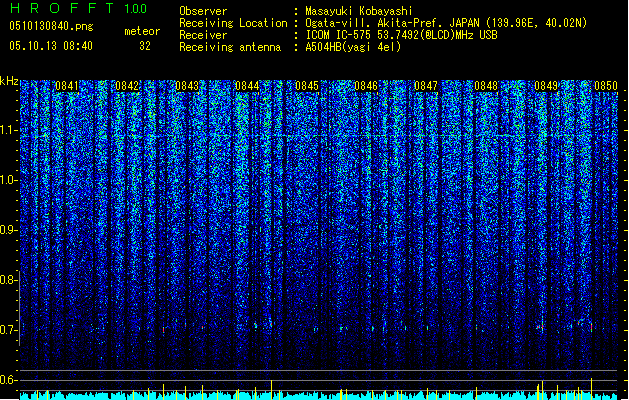Click the 0.8 frequency axis label
The height and width of the screenshot is (400, 629).
coord(8,280)
